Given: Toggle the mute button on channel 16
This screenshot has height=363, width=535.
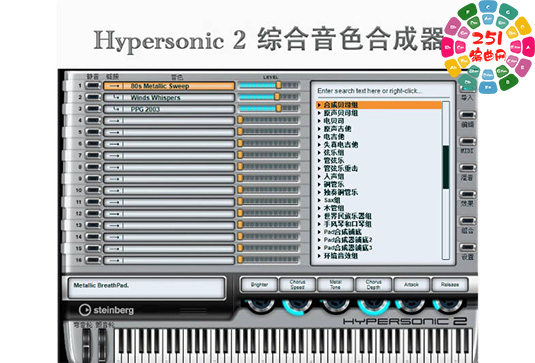Looking at the screenshot, I should click(x=93, y=260).
